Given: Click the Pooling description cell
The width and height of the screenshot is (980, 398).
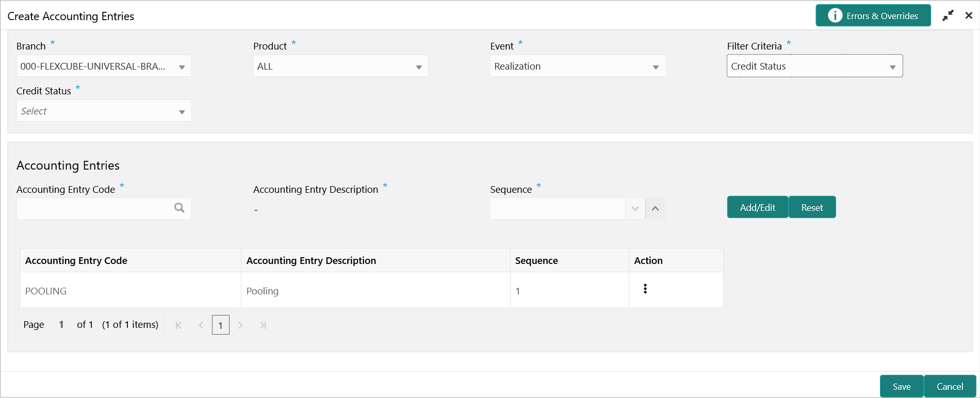Looking at the screenshot, I should pos(375,291).
